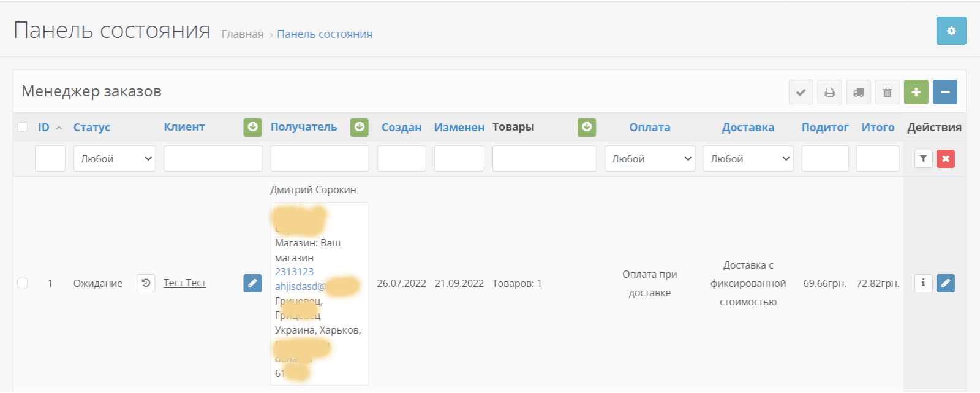Screen dimensions: 980x393
Task: Open Статус filter dropdown
Action: [x=115, y=159]
